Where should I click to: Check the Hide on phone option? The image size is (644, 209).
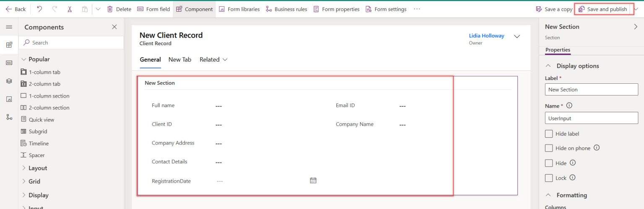coord(549,148)
